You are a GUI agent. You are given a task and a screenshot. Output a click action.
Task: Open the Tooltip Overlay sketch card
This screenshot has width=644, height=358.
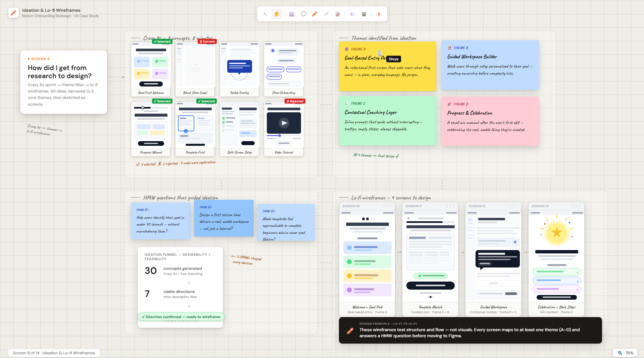[239, 69]
